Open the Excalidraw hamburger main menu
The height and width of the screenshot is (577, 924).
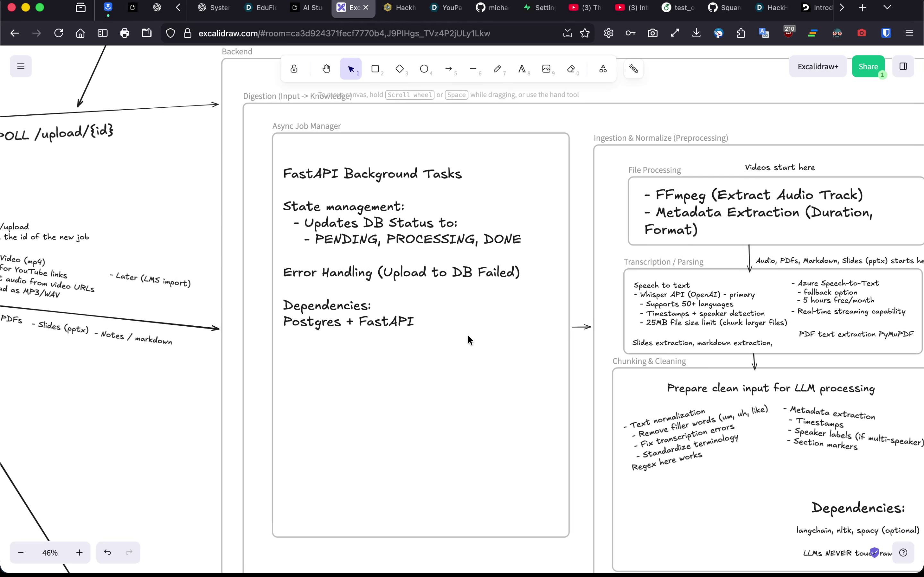(x=21, y=66)
